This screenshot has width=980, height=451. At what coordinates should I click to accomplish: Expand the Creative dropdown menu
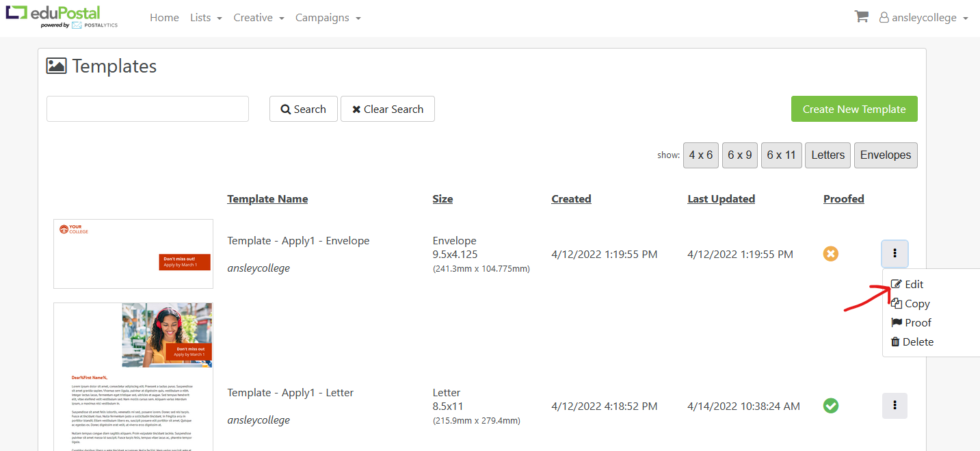259,18
